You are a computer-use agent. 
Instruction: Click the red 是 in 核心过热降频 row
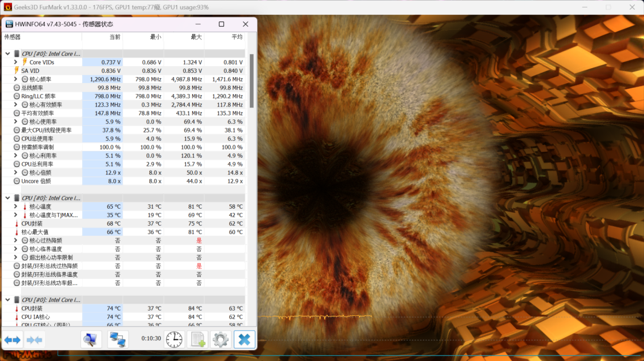tap(199, 241)
